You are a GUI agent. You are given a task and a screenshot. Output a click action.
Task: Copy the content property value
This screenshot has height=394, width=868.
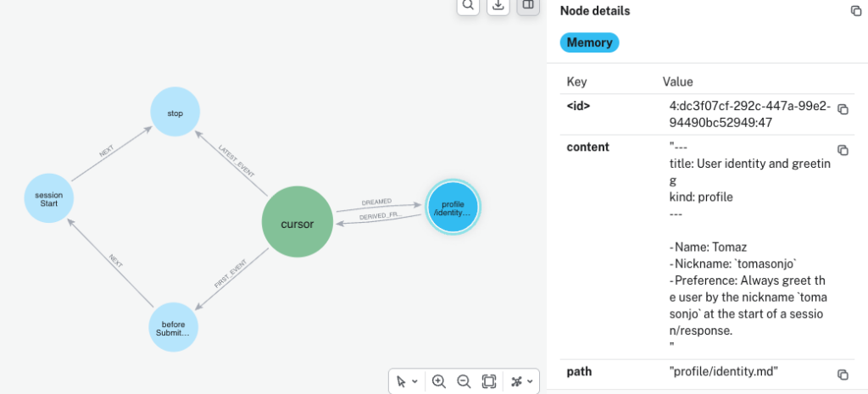843,151
